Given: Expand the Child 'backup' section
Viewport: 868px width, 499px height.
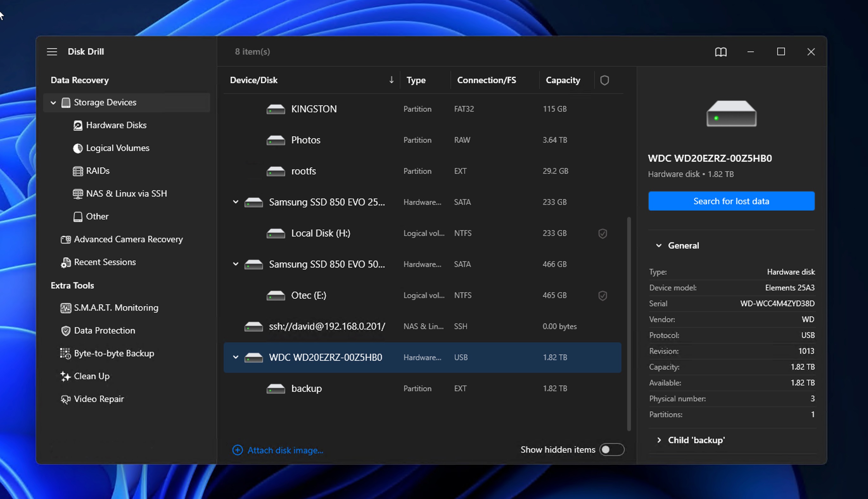Looking at the screenshot, I should point(659,440).
